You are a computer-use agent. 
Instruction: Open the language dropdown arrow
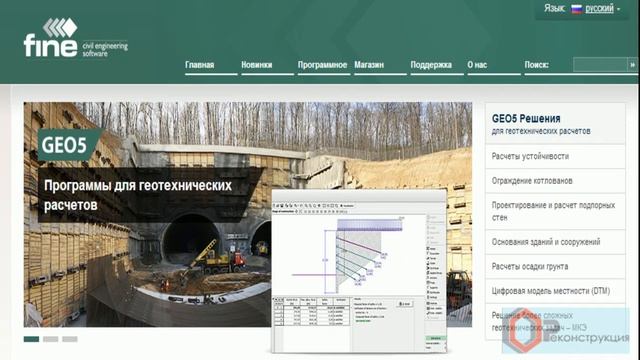[x=619, y=9]
